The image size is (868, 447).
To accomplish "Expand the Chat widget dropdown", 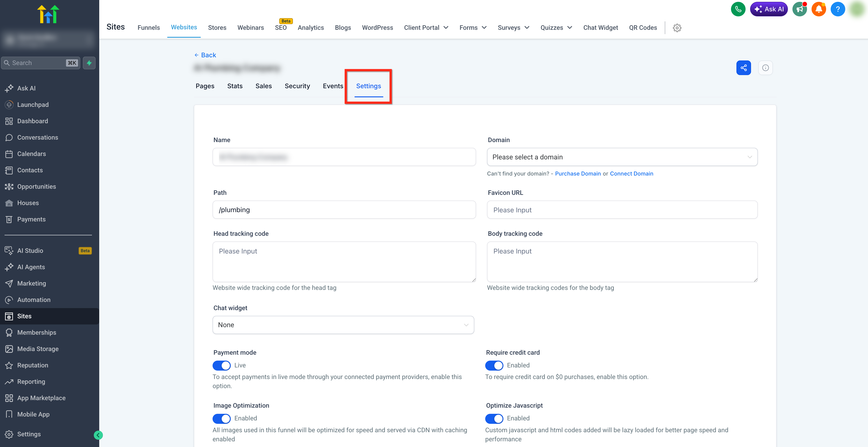I will tap(343, 325).
